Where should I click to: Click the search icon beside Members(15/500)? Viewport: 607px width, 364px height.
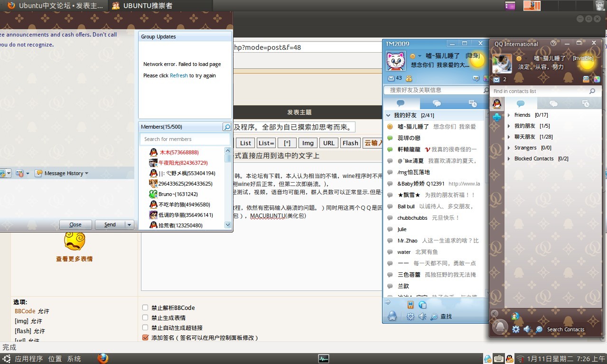pyautogui.click(x=227, y=127)
